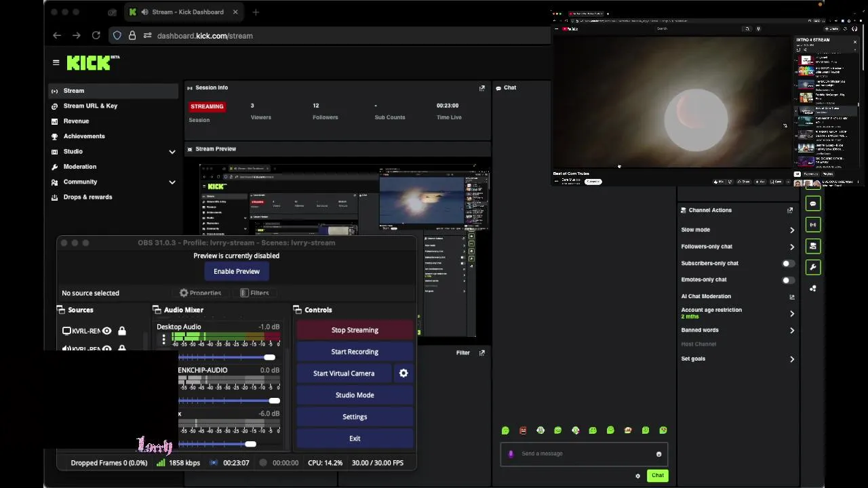
Task: Pop out the Channel Actions panel
Action: [x=790, y=210]
